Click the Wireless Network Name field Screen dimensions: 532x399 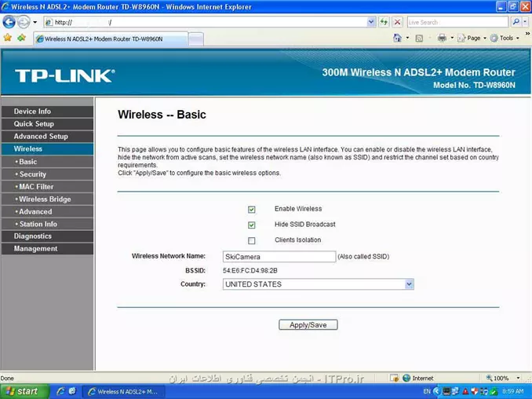click(279, 257)
